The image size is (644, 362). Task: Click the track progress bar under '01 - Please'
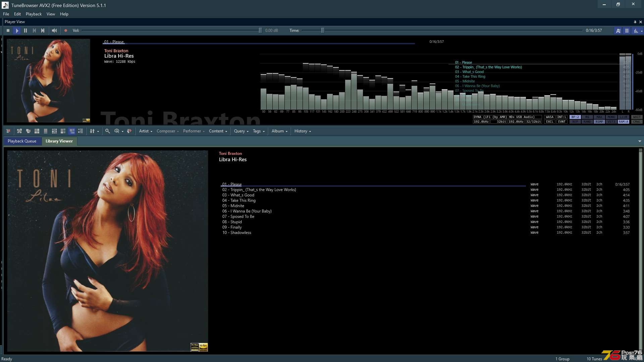click(259, 44)
